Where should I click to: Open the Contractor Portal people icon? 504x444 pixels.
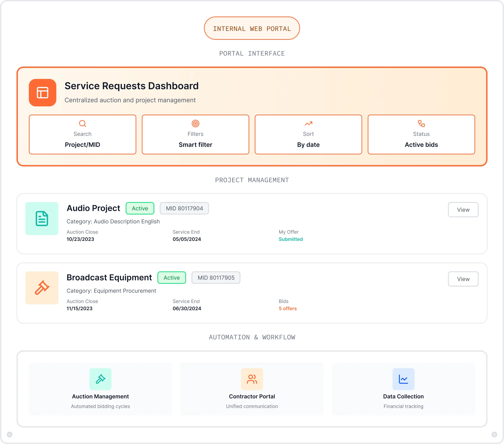pyautogui.click(x=252, y=379)
